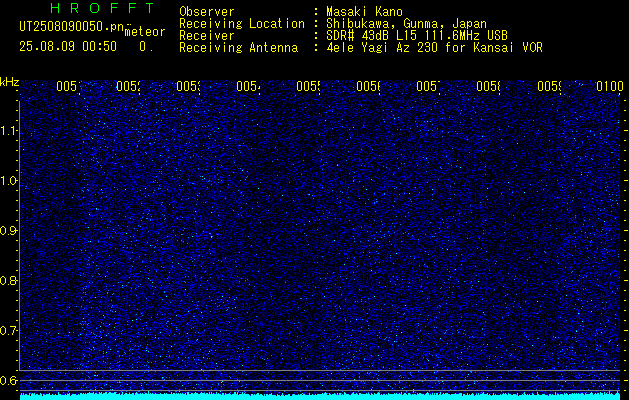Click the 1.0 kHz frequency axis label
This screenshot has width=629, height=400.
tap(9, 181)
